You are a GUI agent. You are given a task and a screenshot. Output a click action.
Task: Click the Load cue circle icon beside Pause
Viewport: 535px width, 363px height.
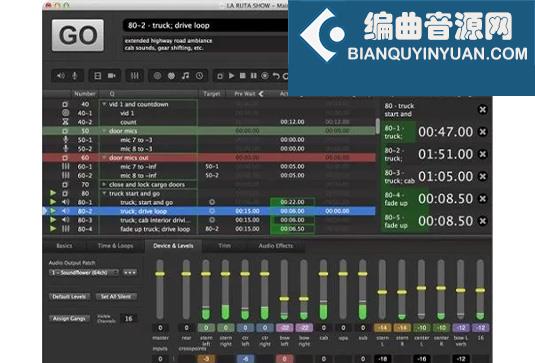coord(265,76)
